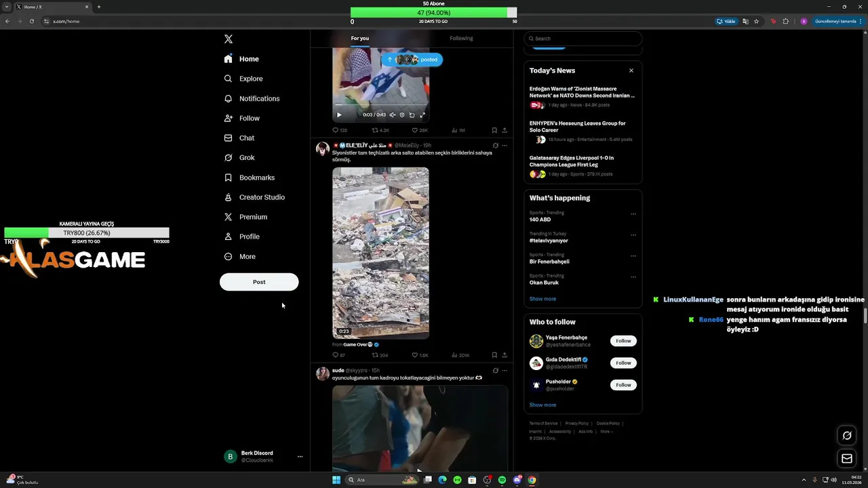868x488 pixels.
Task: Follow Gıda Dedektifi
Action: click(x=623, y=363)
